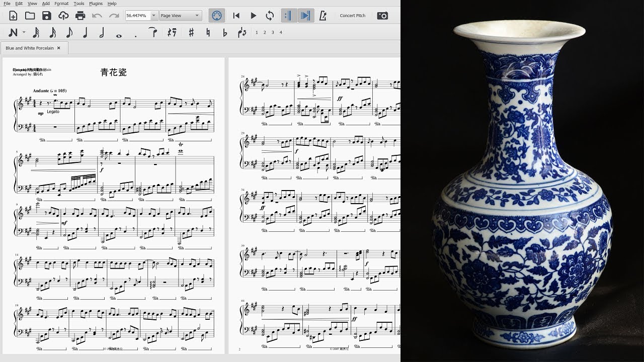Rewind playback to start position
Viewport: 644px width, 362px height.
pyautogui.click(x=236, y=16)
